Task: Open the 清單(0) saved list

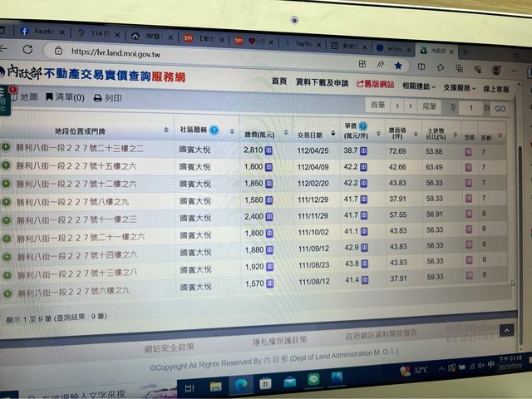Action: point(64,98)
